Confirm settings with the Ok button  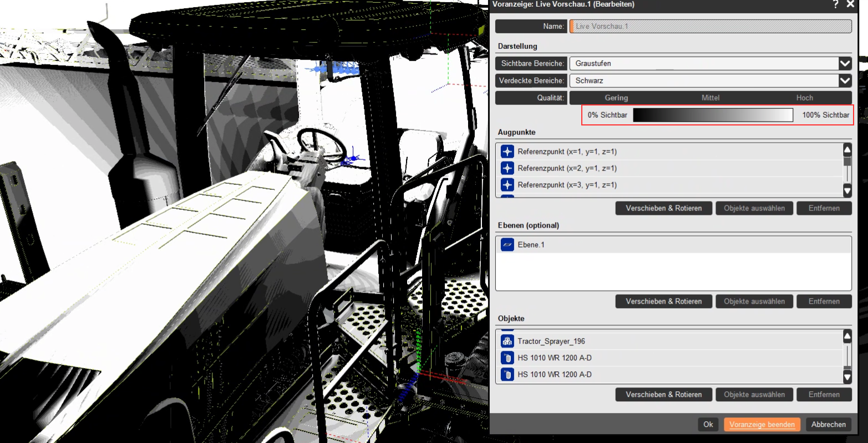coord(708,424)
